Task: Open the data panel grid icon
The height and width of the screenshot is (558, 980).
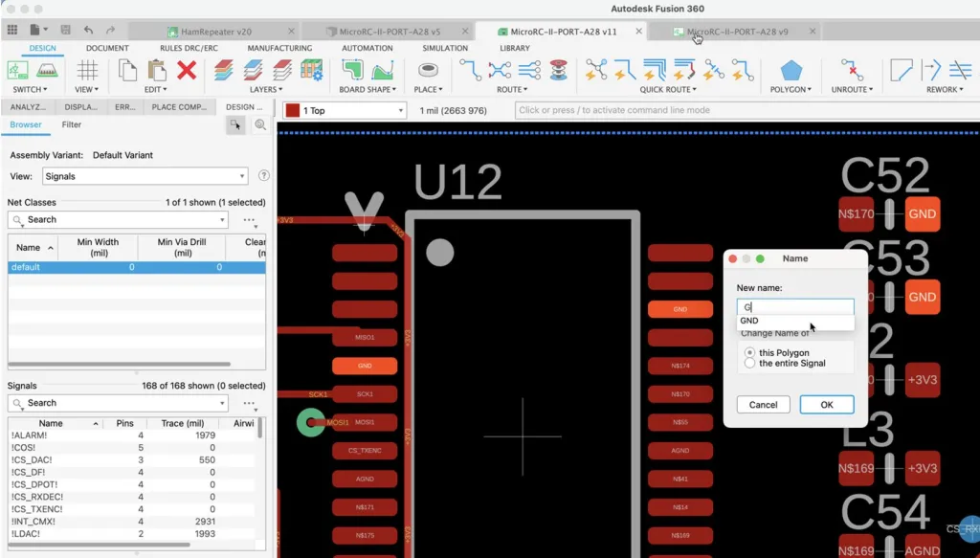Action: 12,30
